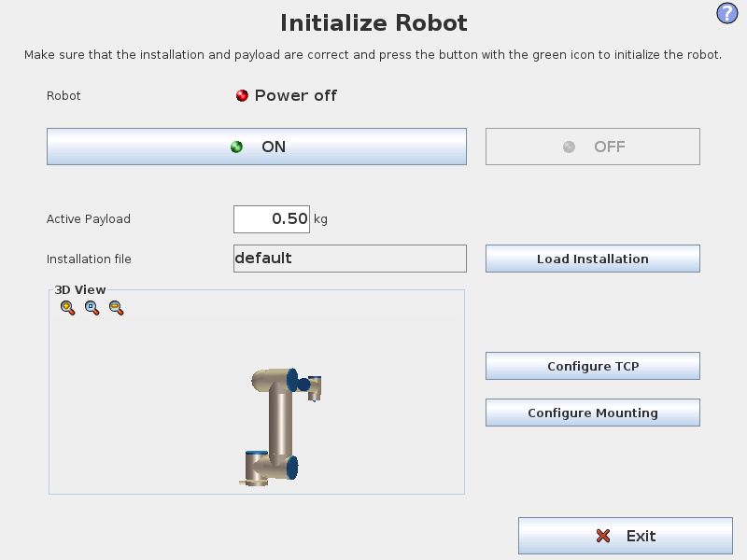Image resolution: width=747 pixels, height=560 pixels.
Task: Click the 'Active Payload' label
Action: point(88,219)
